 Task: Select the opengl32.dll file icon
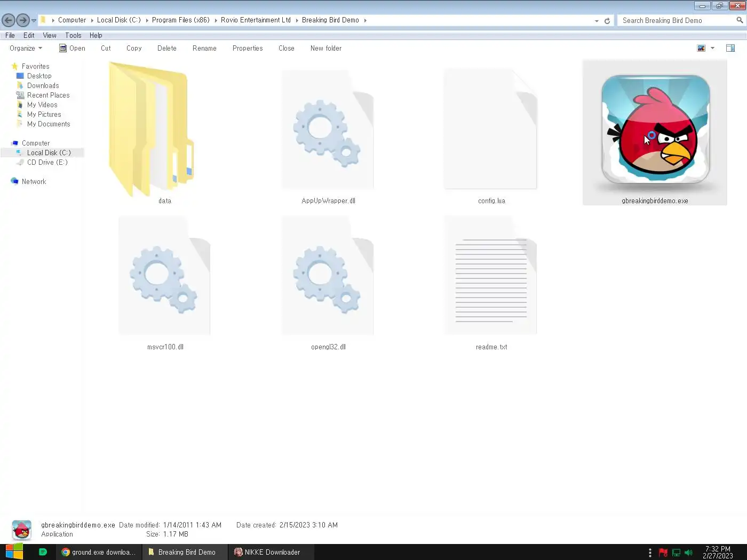click(328, 275)
